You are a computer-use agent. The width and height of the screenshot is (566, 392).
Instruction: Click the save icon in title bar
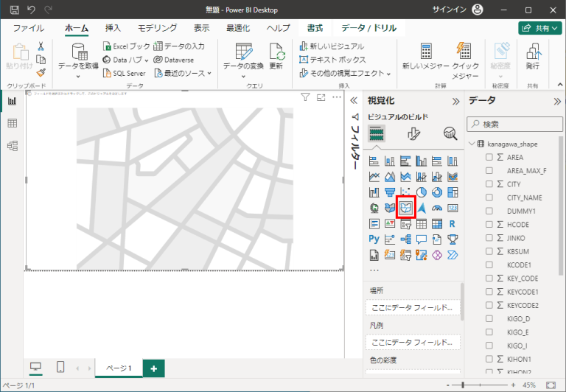pos(15,10)
